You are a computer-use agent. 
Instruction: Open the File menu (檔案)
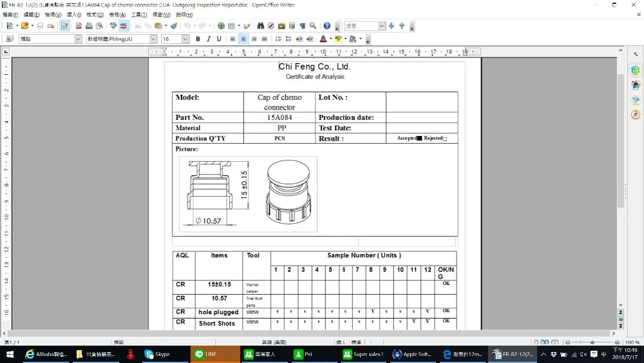coord(10,15)
